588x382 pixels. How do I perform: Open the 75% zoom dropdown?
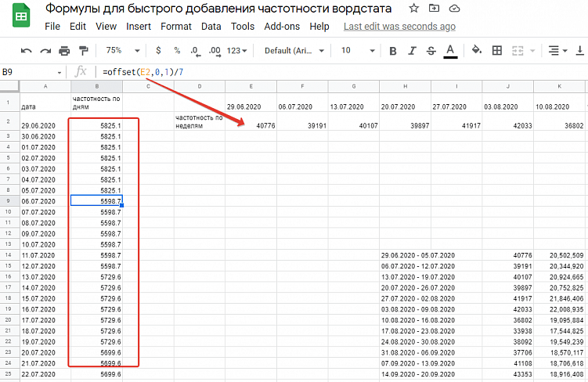122,51
